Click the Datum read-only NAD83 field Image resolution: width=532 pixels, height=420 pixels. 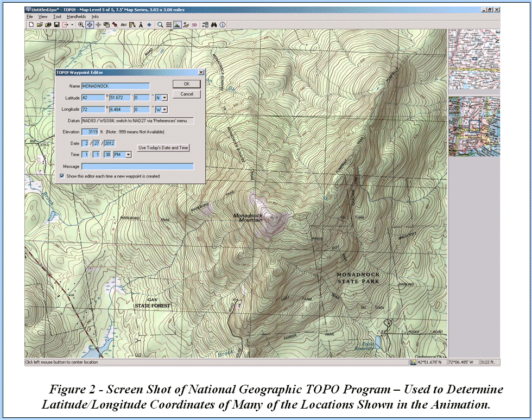[137, 121]
